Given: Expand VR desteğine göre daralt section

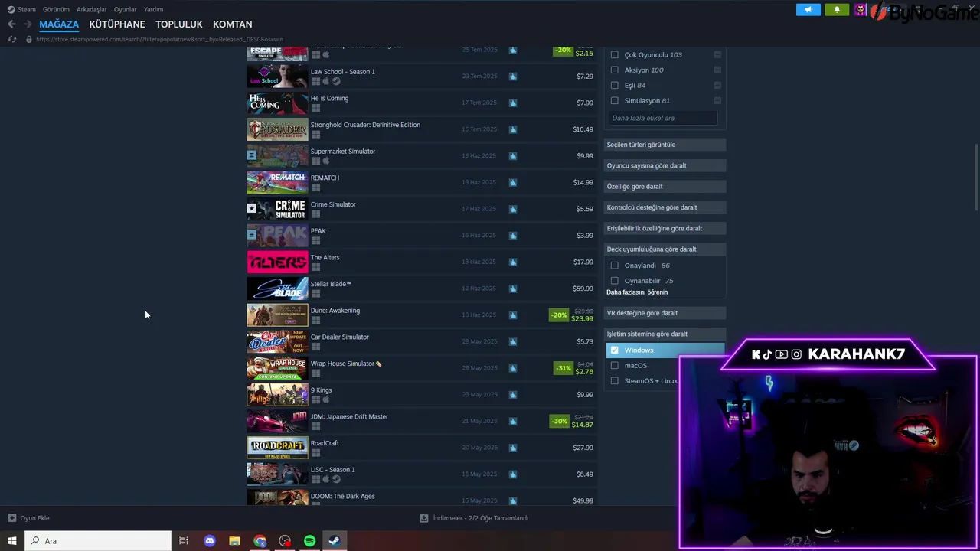Looking at the screenshot, I should coord(665,313).
